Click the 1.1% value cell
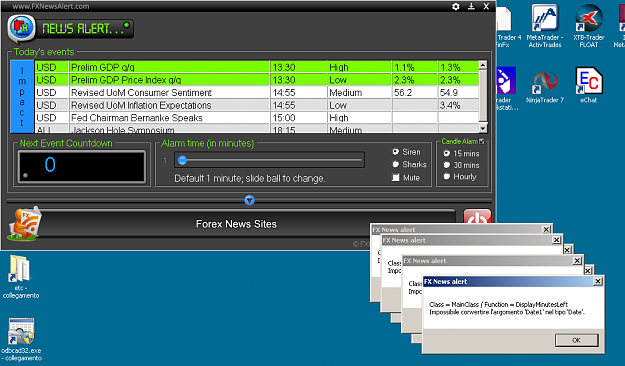625x366 pixels. pyautogui.click(x=415, y=67)
